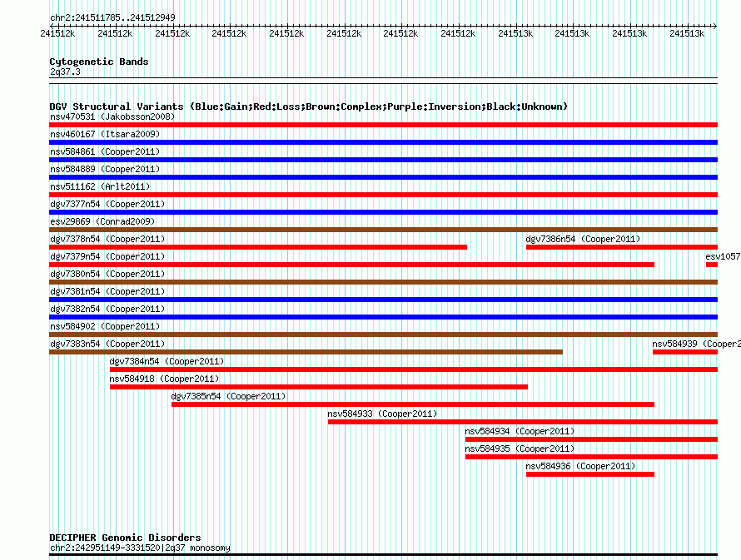Select the red bar under nsv584918

pyautogui.click(x=319, y=387)
